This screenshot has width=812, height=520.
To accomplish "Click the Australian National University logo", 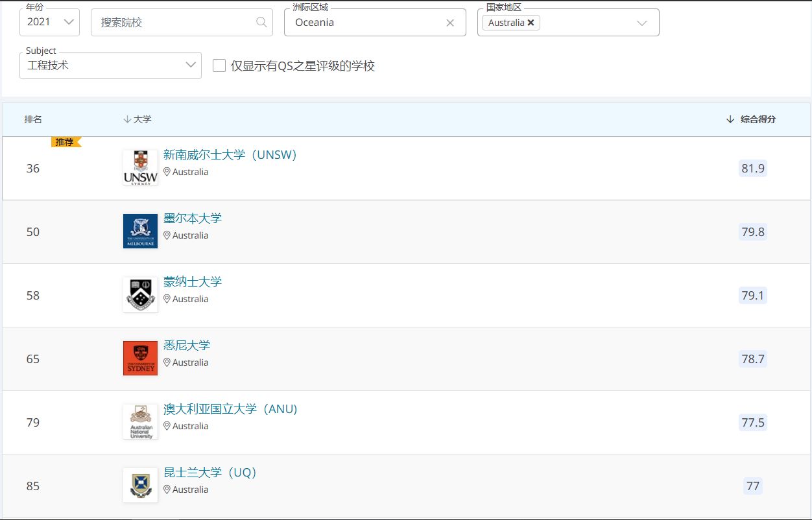I will pos(140,422).
